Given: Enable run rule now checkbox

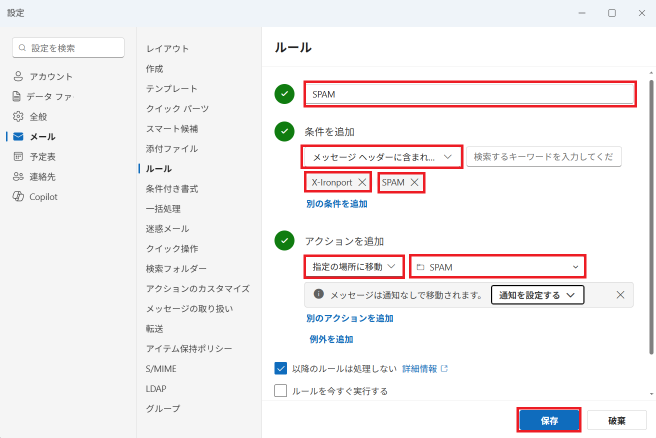Looking at the screenshot, I should (x=280, y=391).
